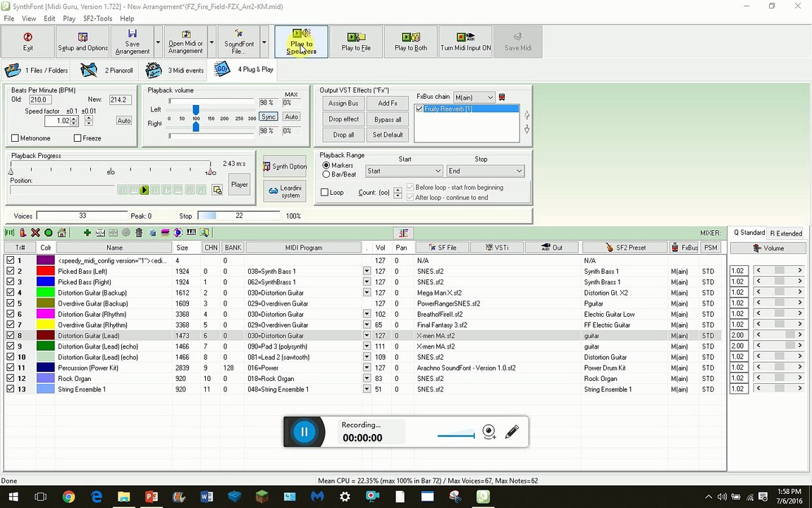Open PowerPoint from taskbar
This screenshot has height=508, width=812.
152,497
